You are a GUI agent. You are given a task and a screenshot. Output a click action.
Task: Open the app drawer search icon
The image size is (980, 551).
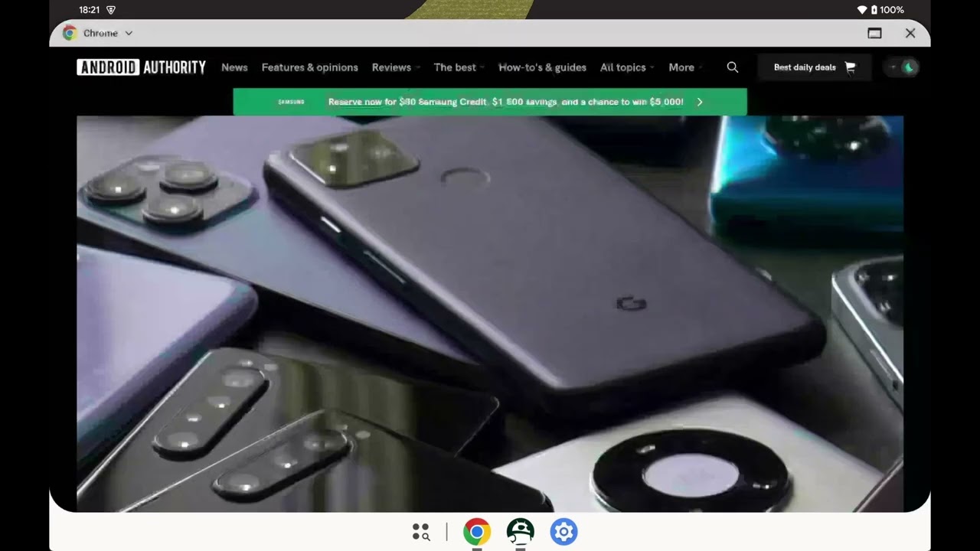pos(420,532)
